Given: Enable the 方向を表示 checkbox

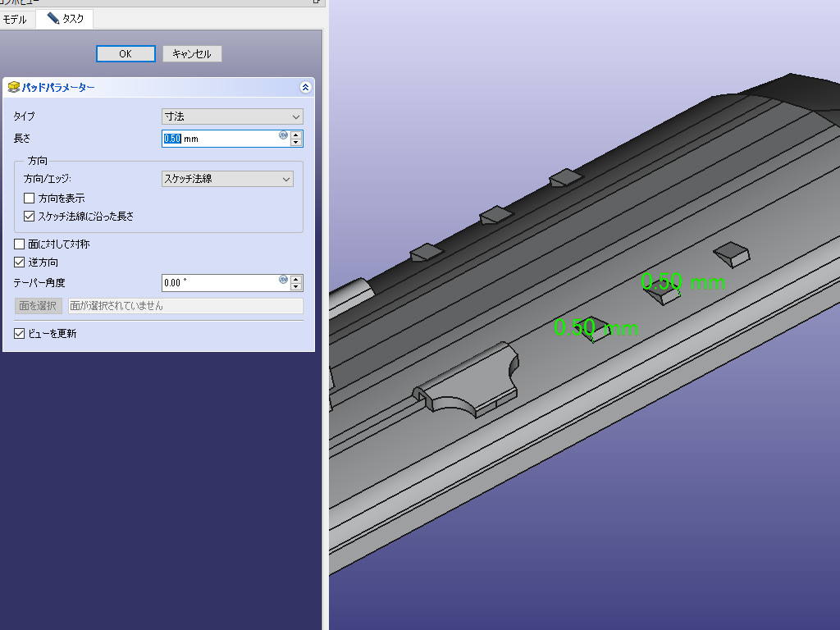Looking at the screenshot, I should click(30, 198).
